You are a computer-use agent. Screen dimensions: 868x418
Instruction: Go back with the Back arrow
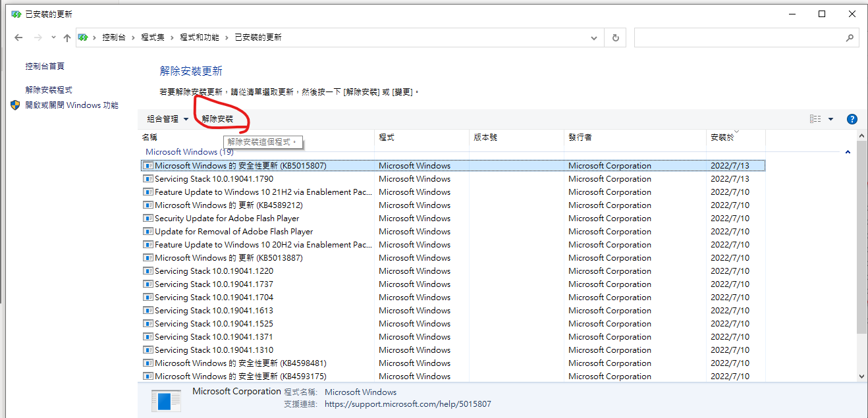(18, 38)
